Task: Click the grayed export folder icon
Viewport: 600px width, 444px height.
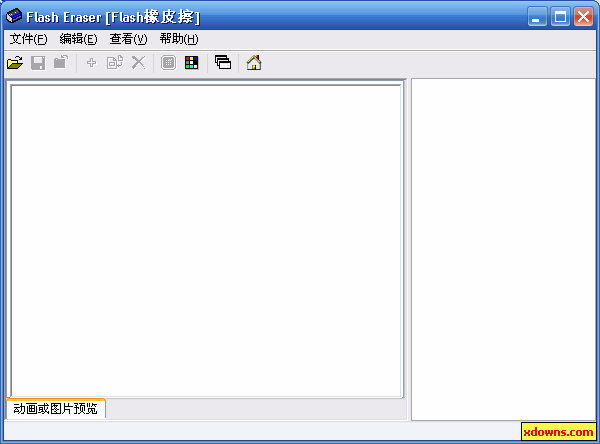Action: [60, 62]
